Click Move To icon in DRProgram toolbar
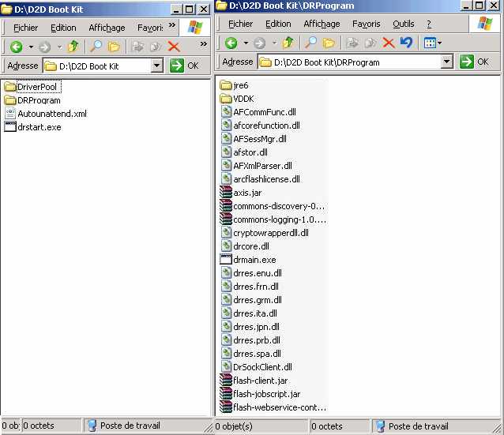Screen dimensions: 504x435 352,43
